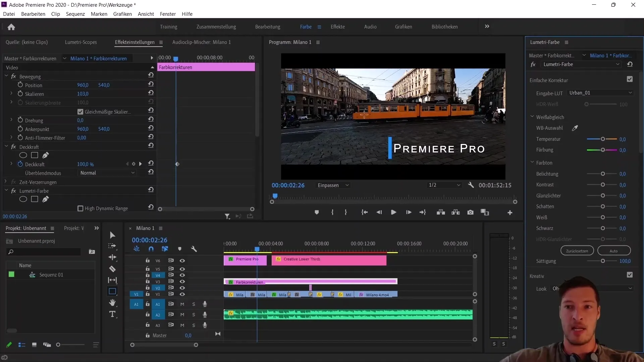Open the Audioclip-Mischer: Milano 1 tab

[202, 42]
